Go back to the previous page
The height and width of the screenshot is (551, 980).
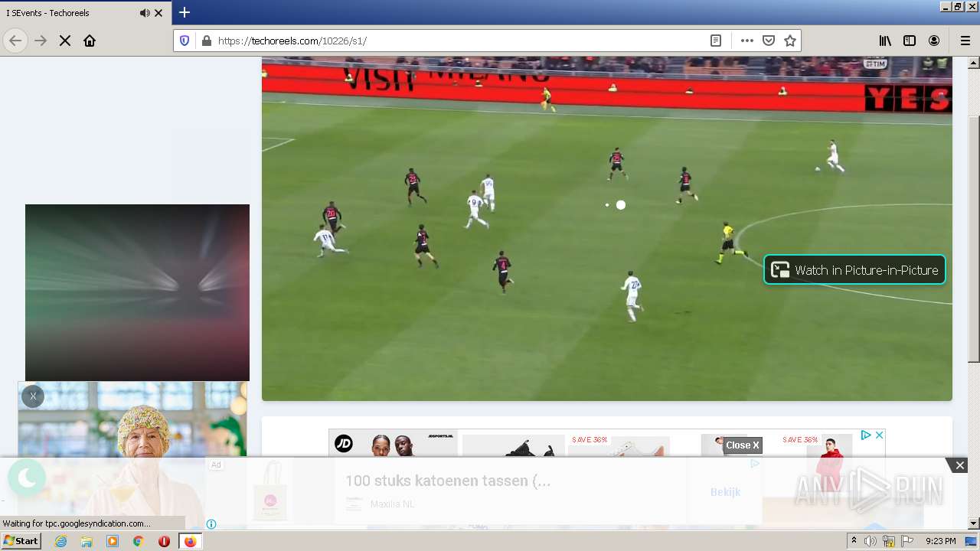tap(15, 41)
